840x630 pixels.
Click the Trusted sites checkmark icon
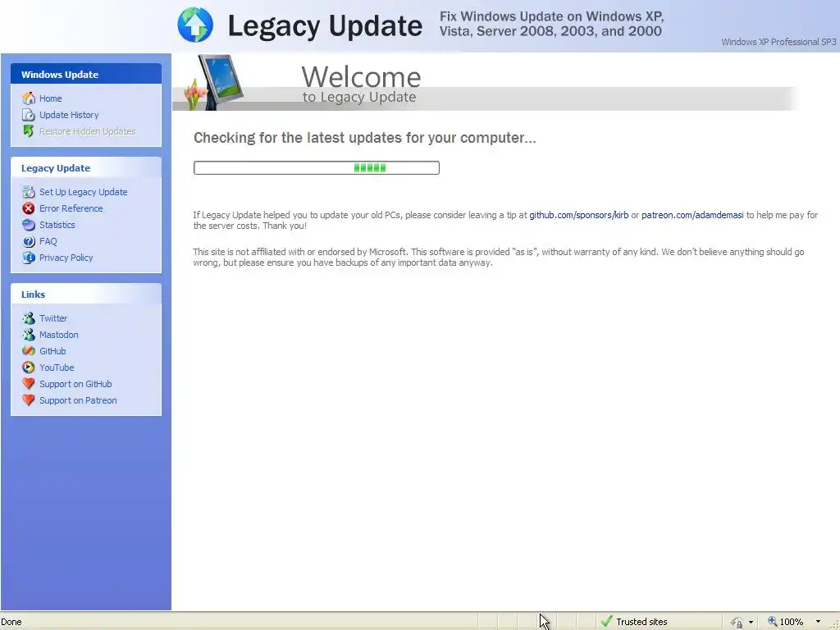[x=606, y=622]
